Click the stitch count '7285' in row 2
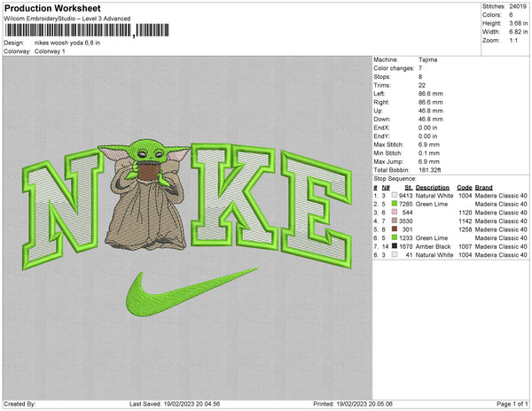The image size is (532, 411). coord(406,204)
